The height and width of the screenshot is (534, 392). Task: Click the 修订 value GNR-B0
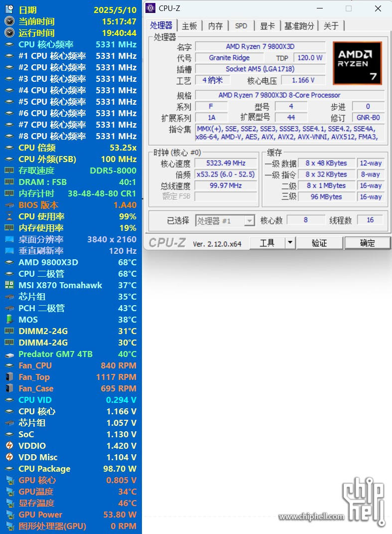click(x=368, y=118)
